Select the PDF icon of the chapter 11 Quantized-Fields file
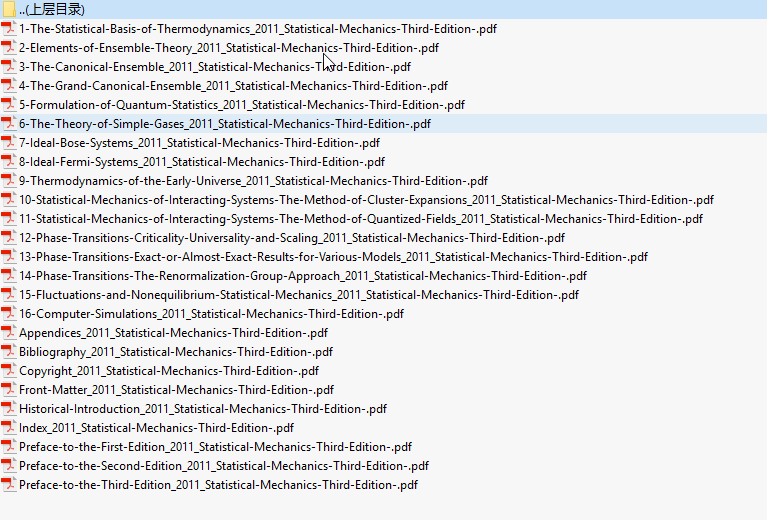The width and height of the screenshot is (767, 520). (8, 219)
